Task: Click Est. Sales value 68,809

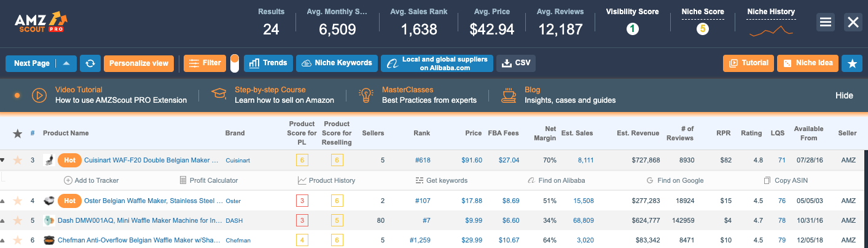Action: [582, 220]
